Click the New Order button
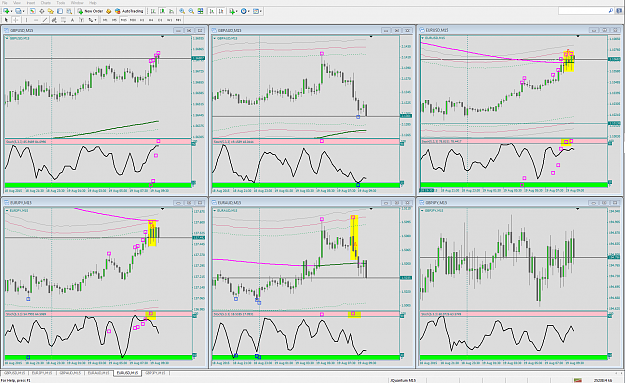The width and height of the screenshot is (625, 383). click(90, 11)
